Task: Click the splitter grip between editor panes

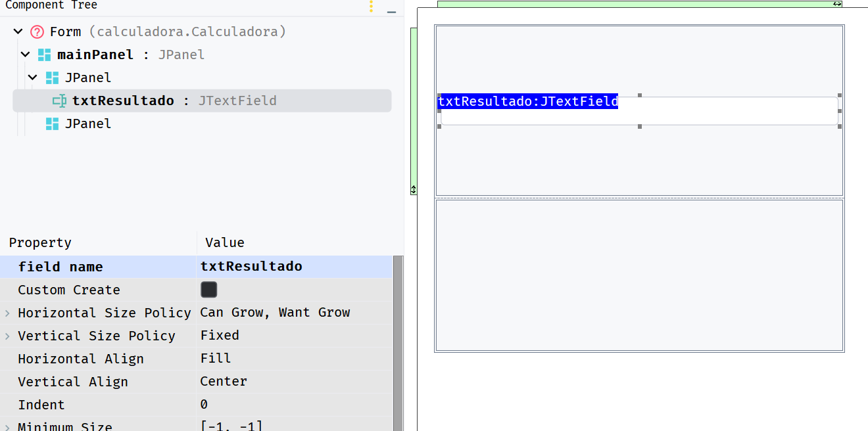Action: coord(413,189)
